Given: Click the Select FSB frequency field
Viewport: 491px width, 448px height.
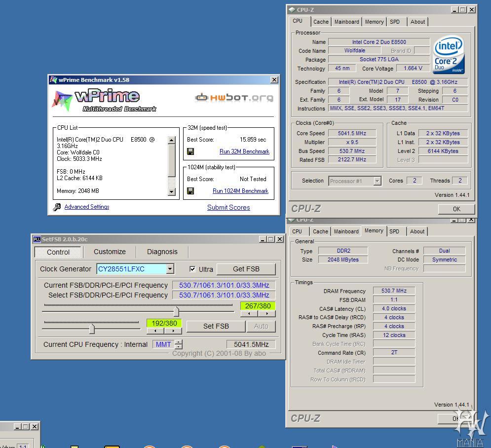Looking at the screenshot, I should (224, 295).
